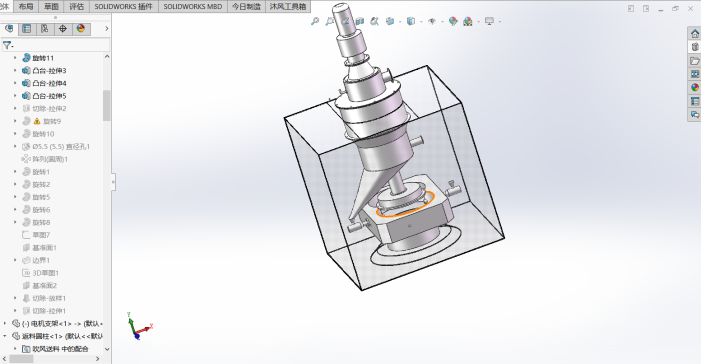The image size is (701, 364).
Task: Select the SOLIDWORKS MBD tab
Action: (193, 6)
